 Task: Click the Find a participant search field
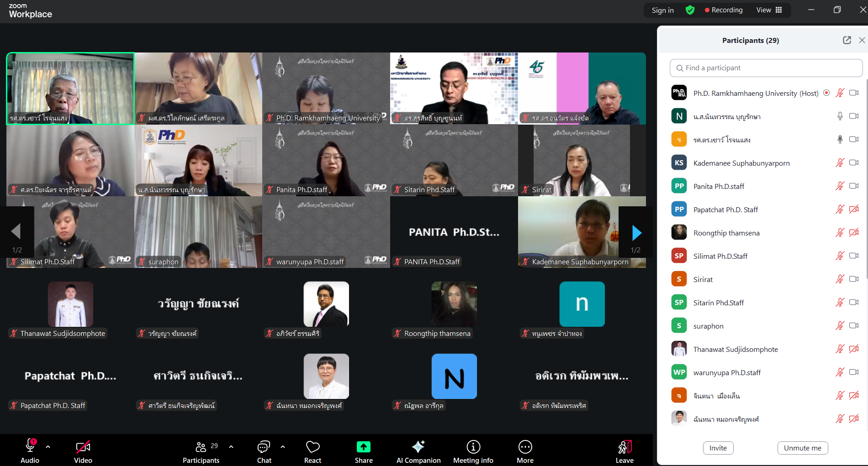coord(766,68)
